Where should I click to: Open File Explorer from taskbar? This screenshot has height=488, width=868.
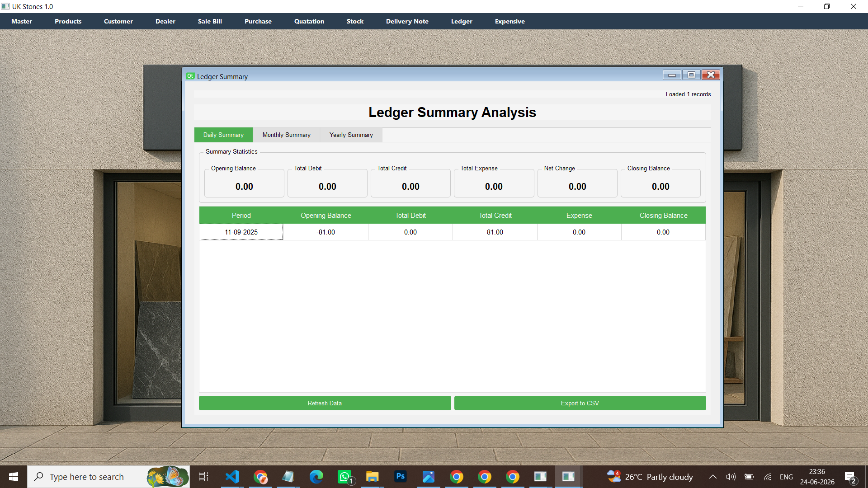point(373,477)
